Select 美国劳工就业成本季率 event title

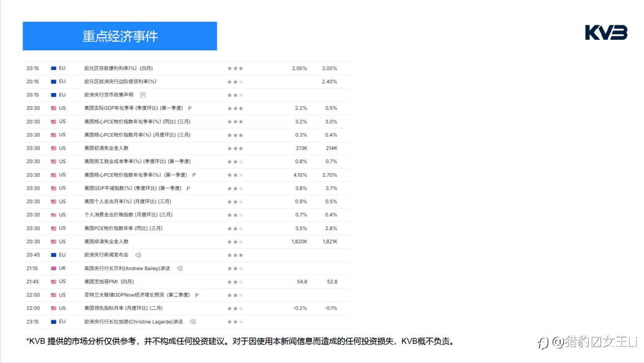(137, 162)
